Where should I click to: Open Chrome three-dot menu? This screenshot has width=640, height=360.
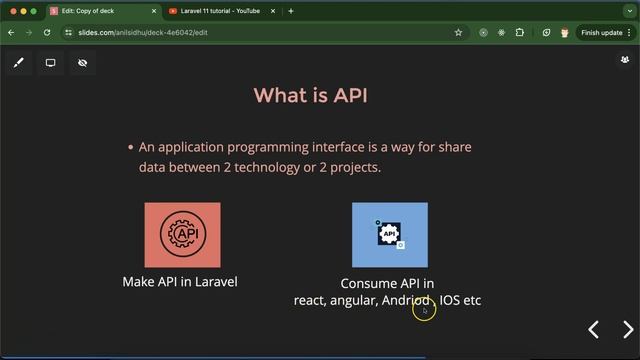coord(629,33)
